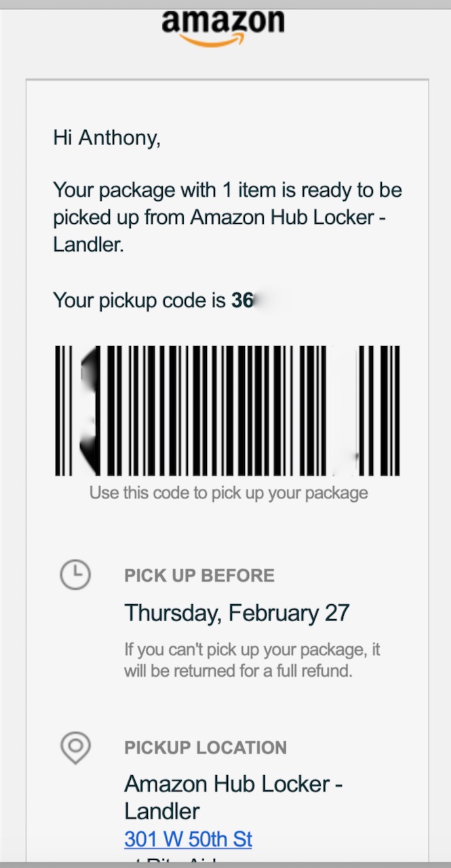Click the bars at the barcode's right end
The image size is (451, 868).
click(379, 410)
